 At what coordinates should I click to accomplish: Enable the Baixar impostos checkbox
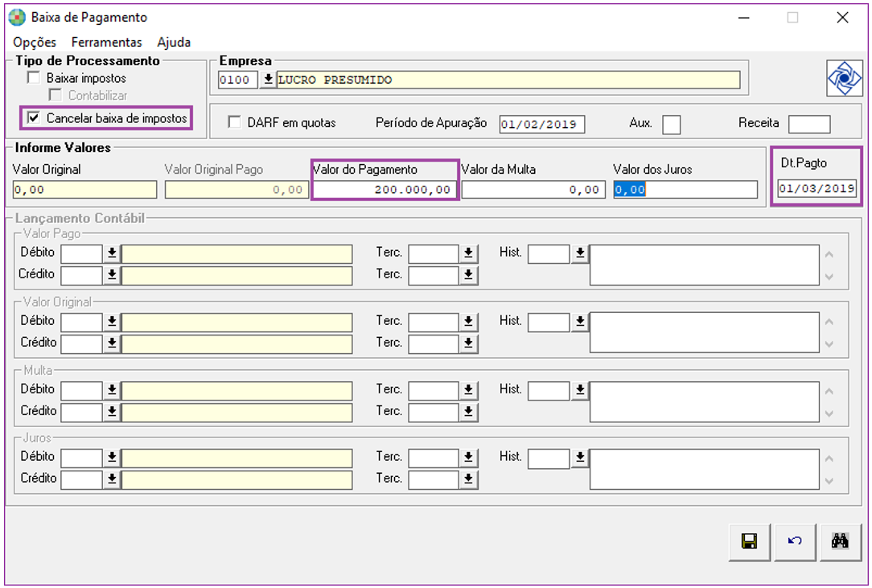pyautogui.click(x=34, y=78)
